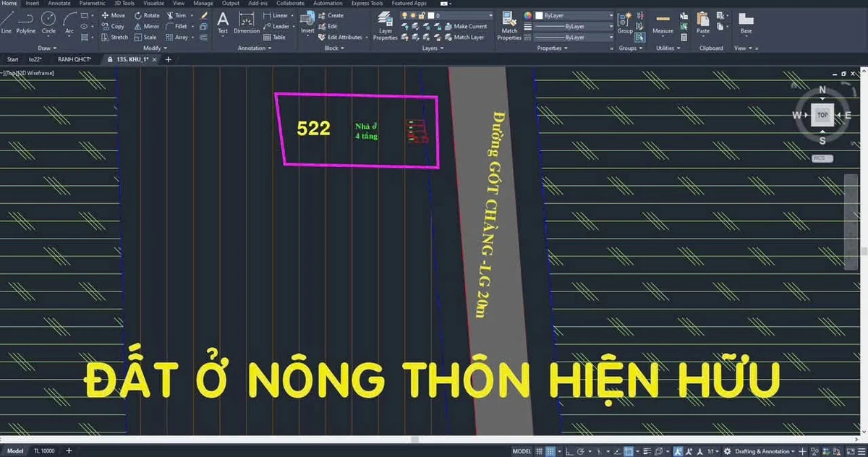The height and width of the screenshot is (457, 868).
Task: Insert a Table from Annotation panel
Action: 275,37
